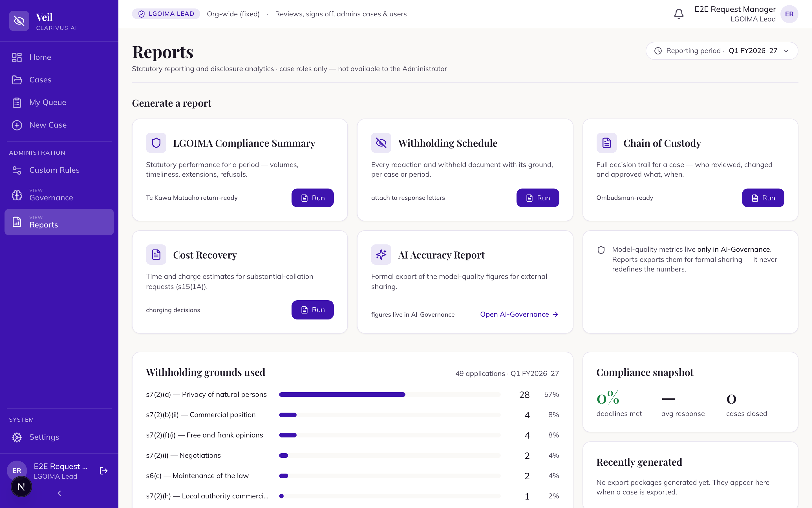Run the LGOIMA Compliance Summary report
The width and height of the screenshot is (812, 508).
[312, 198]
